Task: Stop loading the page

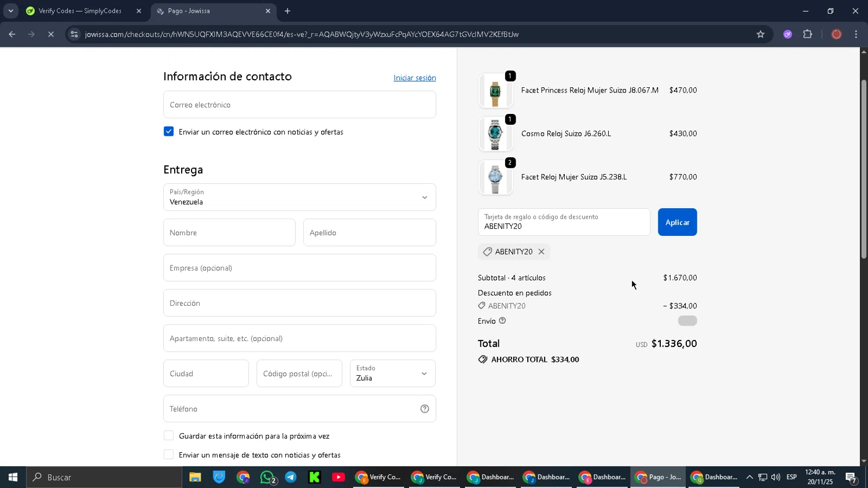Action: tap(51, 34)
